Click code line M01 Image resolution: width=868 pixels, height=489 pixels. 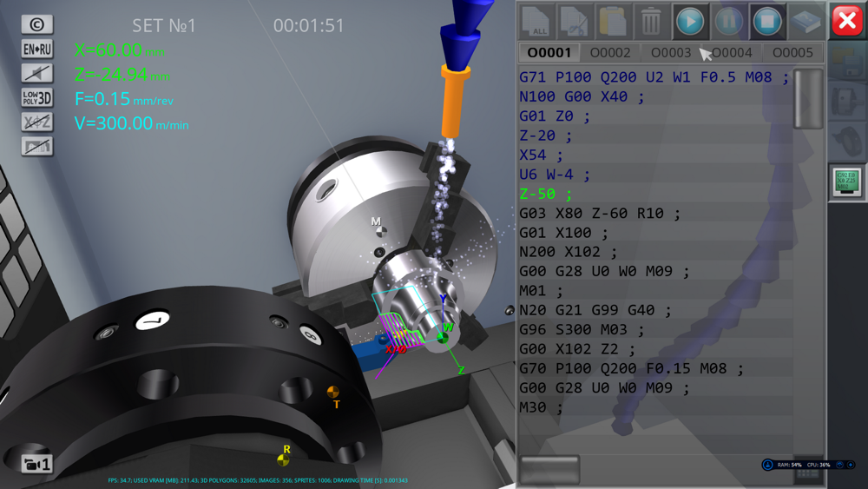(541, 291)
